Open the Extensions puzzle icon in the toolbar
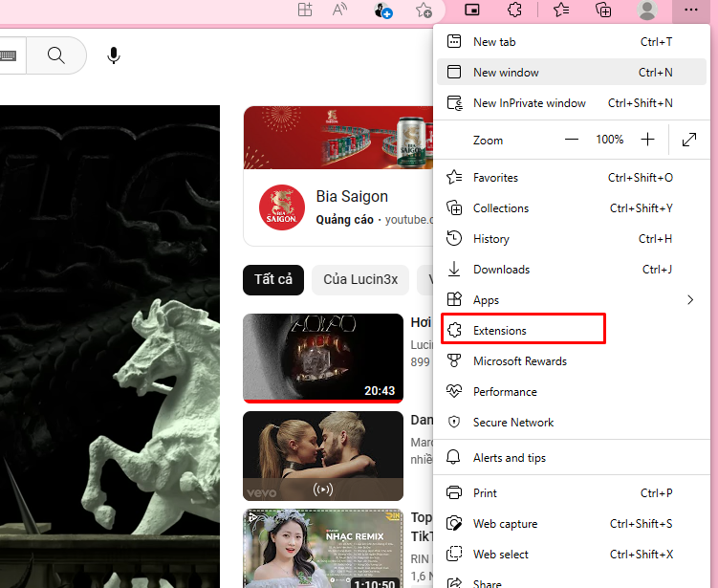The height and width of the screenshot is (588, 718). [514, 10]
